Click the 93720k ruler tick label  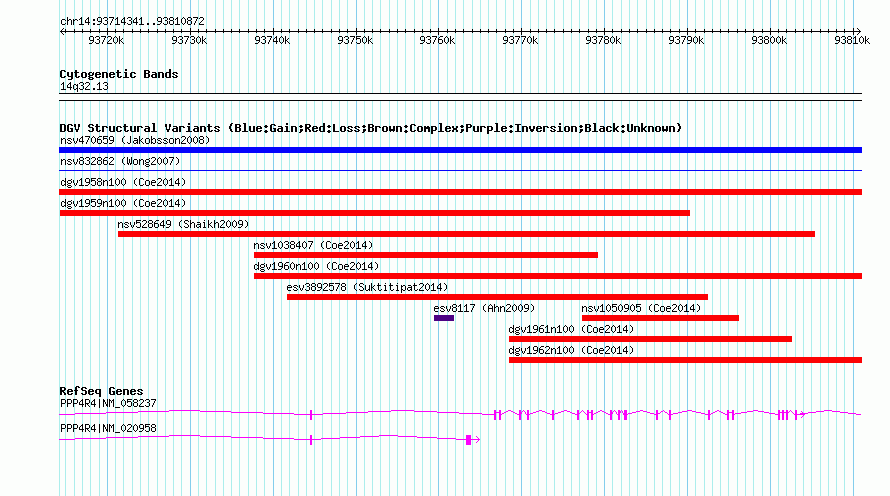[x=106, y=40]
